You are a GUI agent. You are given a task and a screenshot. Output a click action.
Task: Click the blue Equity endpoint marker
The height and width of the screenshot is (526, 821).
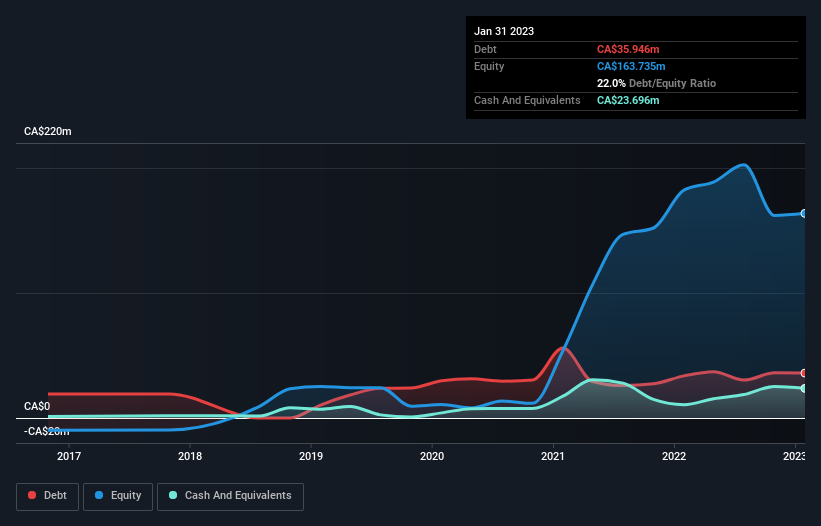coord(804,214)
